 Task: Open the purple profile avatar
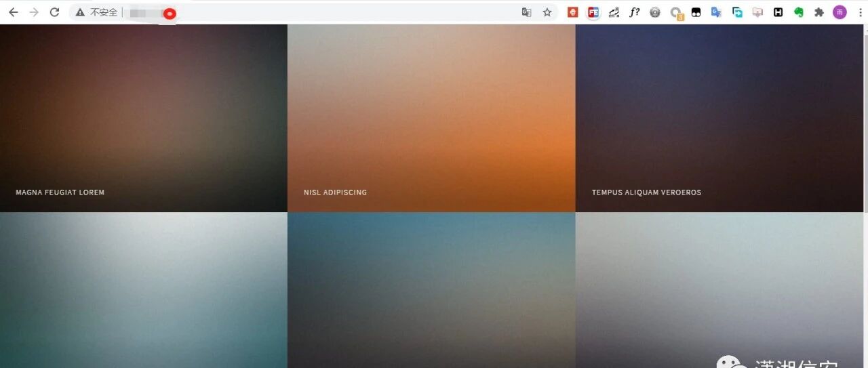pos(840,12)
